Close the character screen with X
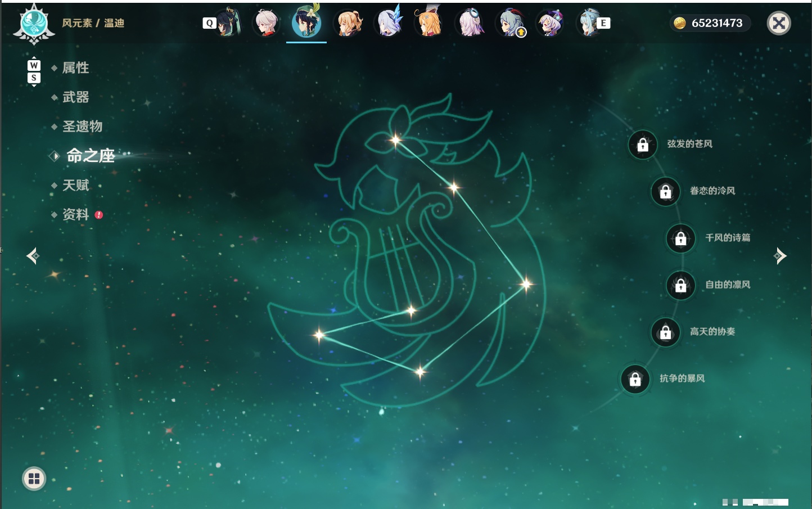This screenshot has height=509, width=812. [779, 23]
